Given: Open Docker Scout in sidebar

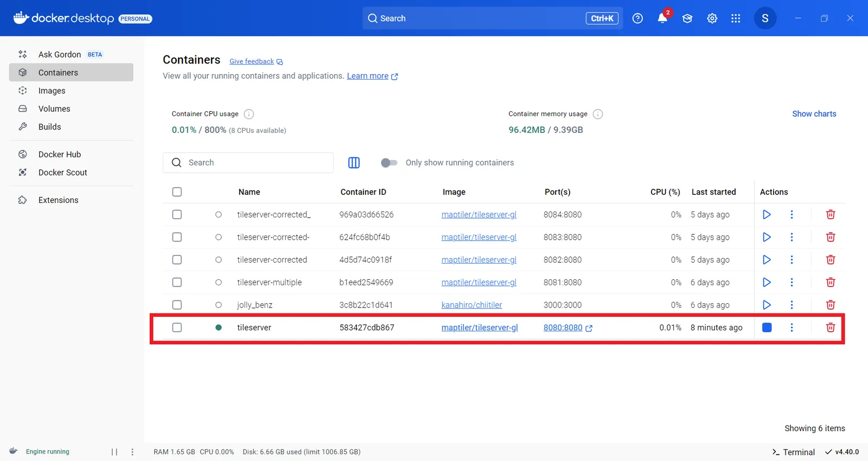Looking at the screenshot, I should (71, 172).
